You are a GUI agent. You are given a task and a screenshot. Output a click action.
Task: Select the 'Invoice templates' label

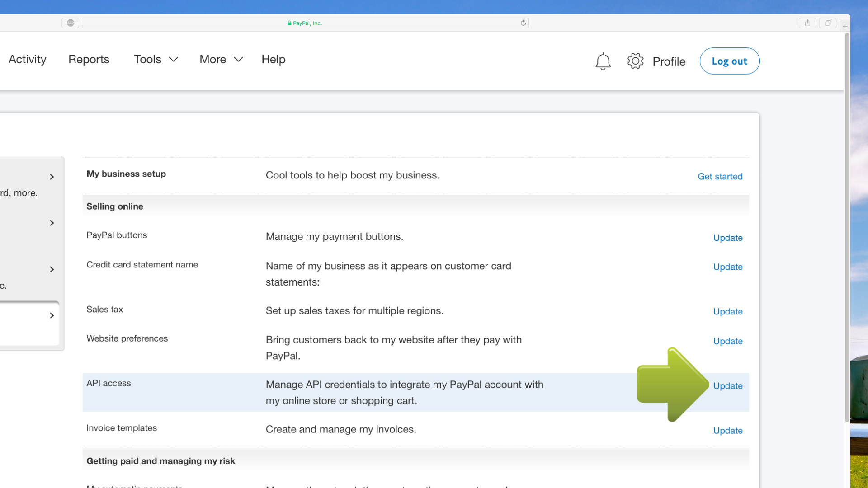click(x=122, y=428)
